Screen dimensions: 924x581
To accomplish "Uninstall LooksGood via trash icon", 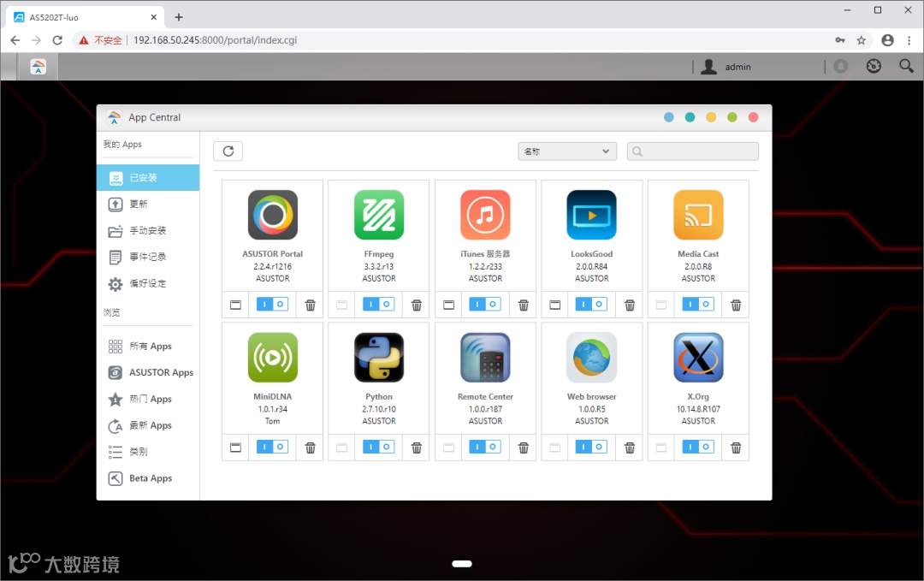I will point(630,305).
